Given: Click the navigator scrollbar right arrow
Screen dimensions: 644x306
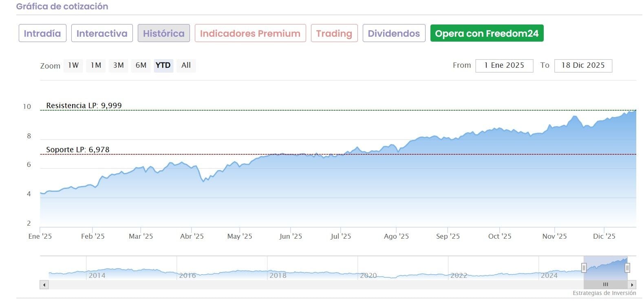Looking at the screenshot, I should click(632, 285).
